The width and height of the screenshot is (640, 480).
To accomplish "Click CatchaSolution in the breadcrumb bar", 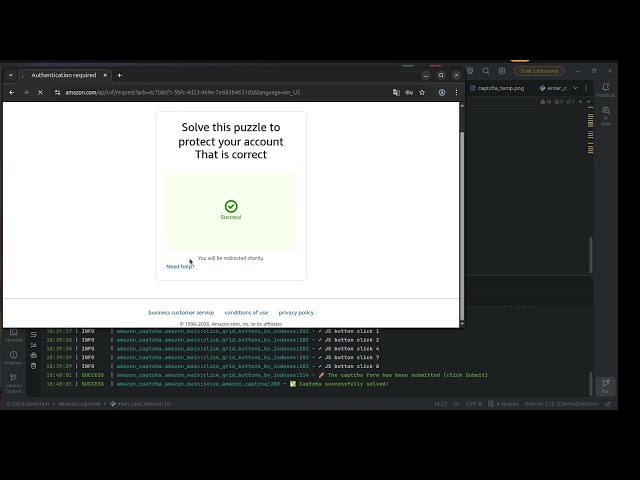I will [28, 404].
